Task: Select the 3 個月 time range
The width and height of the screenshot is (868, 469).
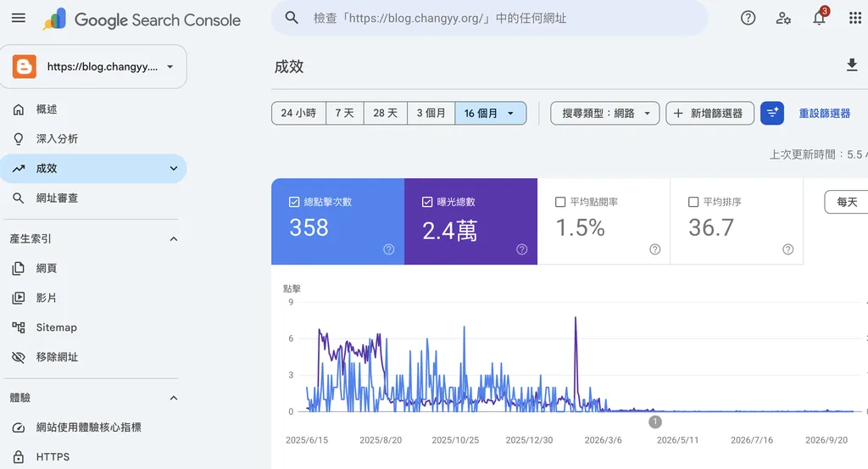Action: pyautogui.click(x=431, y=113)
